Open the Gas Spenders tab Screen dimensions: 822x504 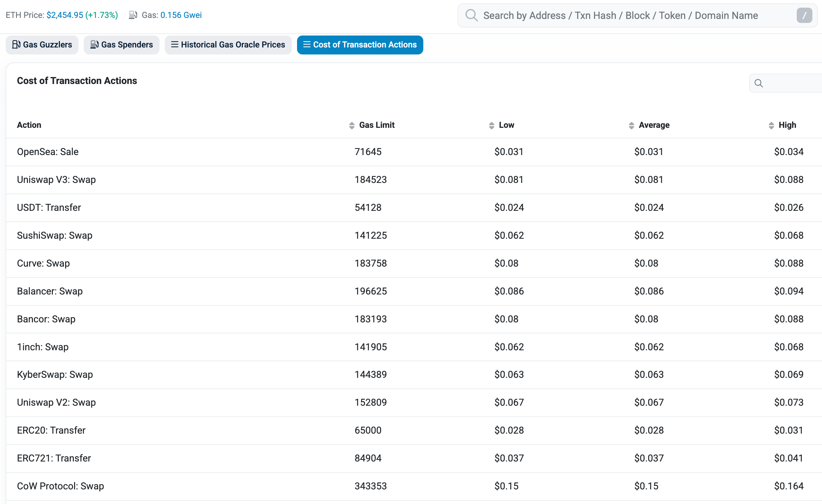(121, 45)
